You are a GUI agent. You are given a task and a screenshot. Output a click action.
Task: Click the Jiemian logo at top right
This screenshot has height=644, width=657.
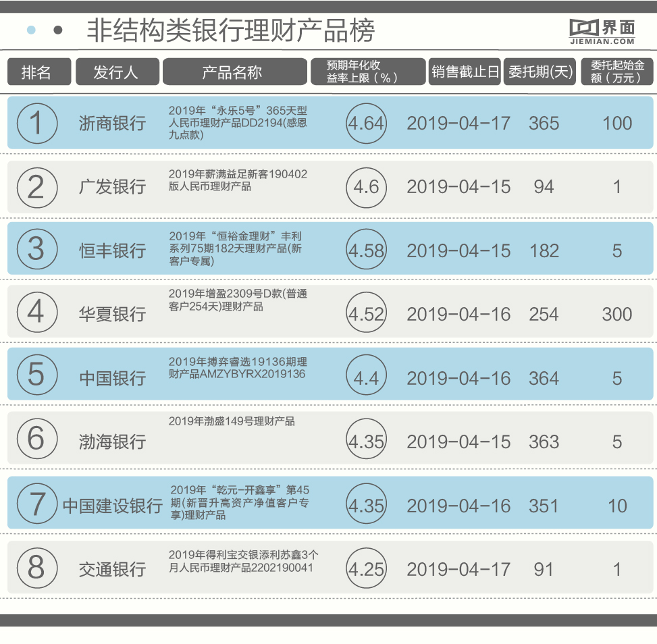(x=602, y=32)
